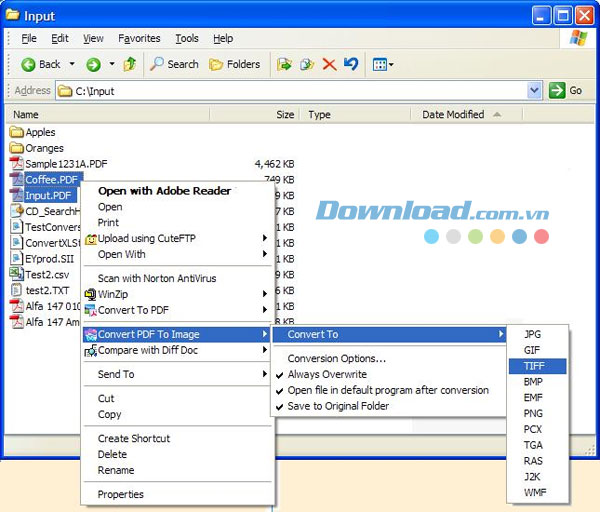The width and height of the screenshot is (600, 512).
Task: Uncheck Save to Original Folder
Action: point(337,406)
